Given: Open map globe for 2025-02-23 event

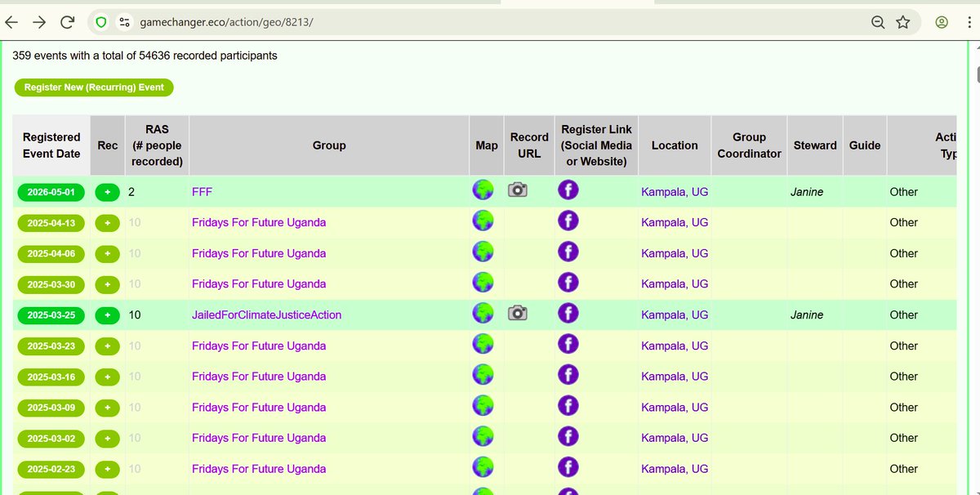Looking at the screenshot, I should tap(483, 468).
